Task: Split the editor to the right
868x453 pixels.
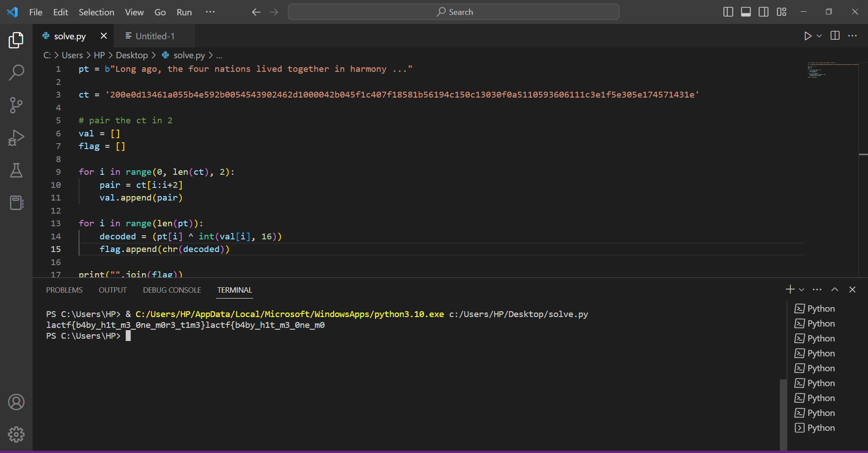Action: click(835, 36)
